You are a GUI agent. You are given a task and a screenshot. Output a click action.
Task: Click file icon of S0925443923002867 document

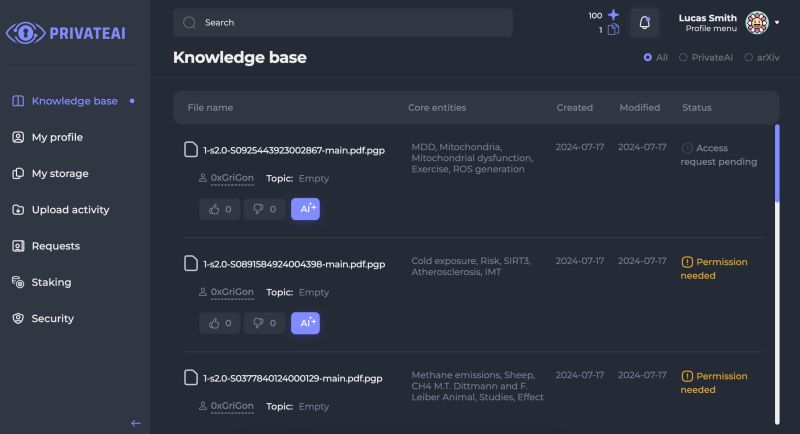pos(191,149)
